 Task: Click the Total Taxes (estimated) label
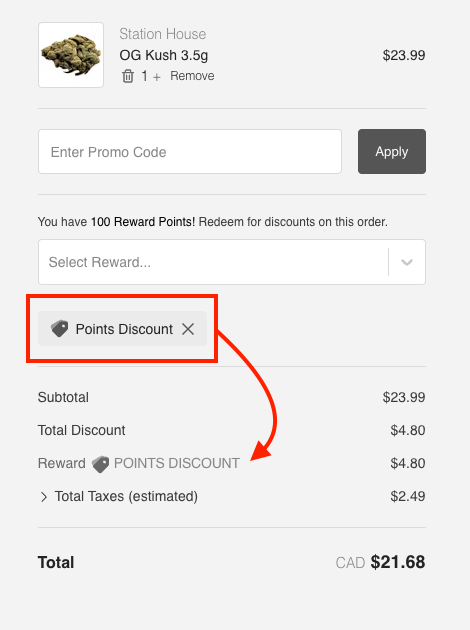pos(126,497)
